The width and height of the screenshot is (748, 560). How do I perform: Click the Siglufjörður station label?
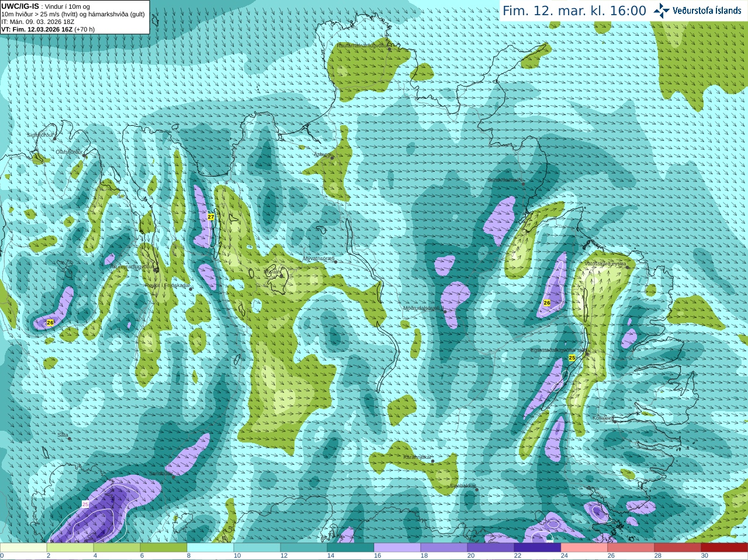pyautogui.click(x=40, y=135)
